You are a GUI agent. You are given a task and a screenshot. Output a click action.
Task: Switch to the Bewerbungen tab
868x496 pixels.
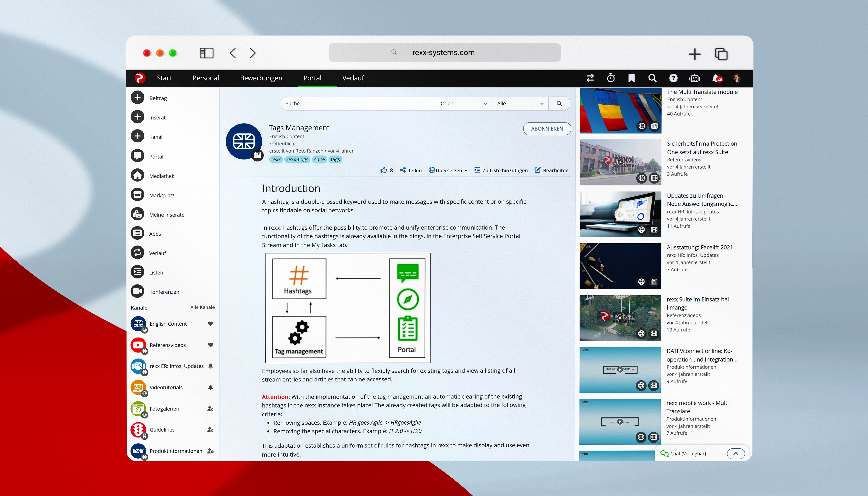tap(261, 78)
